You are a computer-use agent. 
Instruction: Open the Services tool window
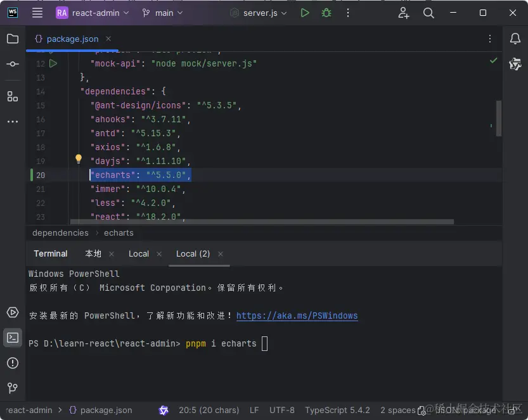(x=13, y=312)
